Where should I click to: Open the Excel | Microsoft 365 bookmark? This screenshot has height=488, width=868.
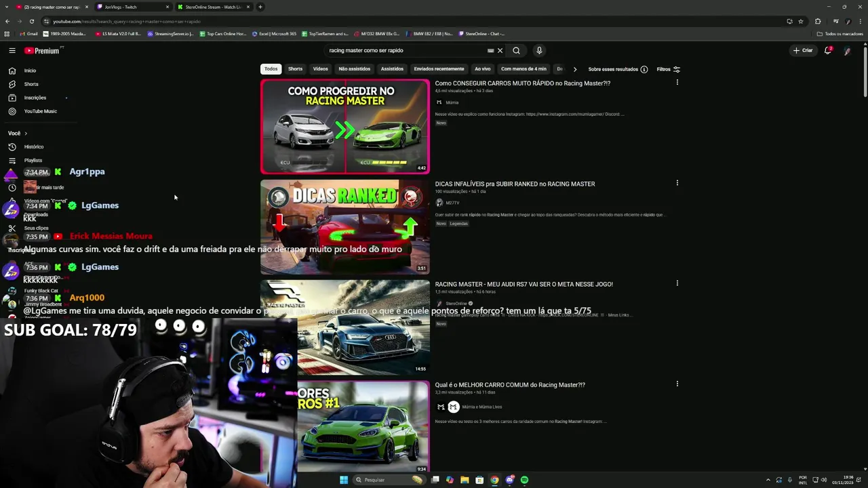coord(274,33)
